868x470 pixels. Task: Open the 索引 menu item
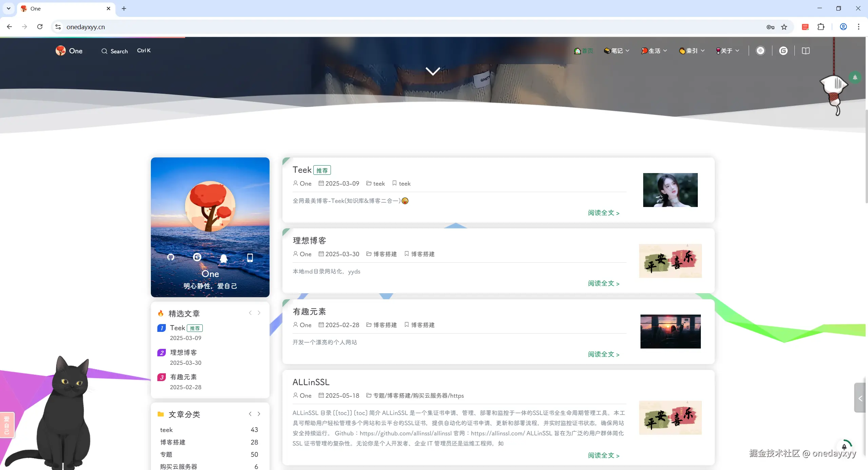(x=692, y=51)
